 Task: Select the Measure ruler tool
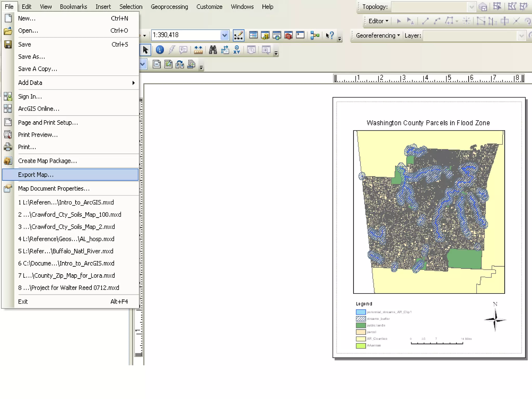tap(198, 50)
